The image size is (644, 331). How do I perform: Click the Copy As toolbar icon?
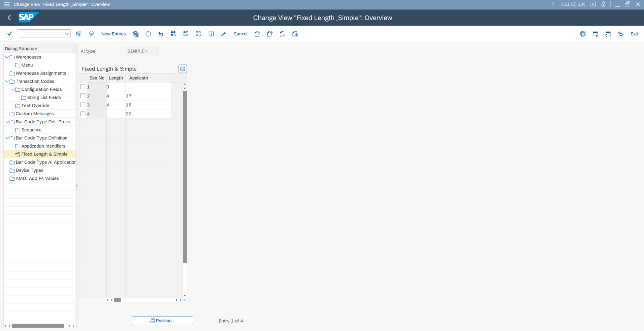(x=136, y=34)
